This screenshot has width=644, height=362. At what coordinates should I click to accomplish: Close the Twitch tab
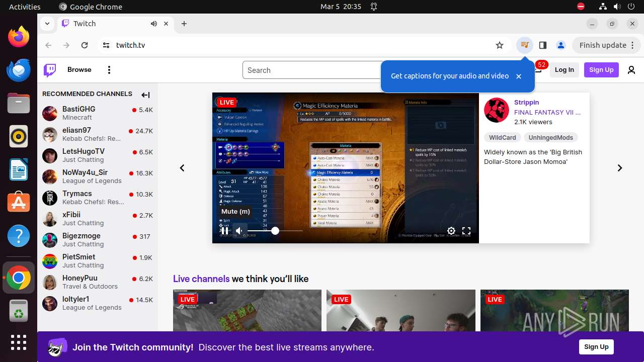pos(166,24)
